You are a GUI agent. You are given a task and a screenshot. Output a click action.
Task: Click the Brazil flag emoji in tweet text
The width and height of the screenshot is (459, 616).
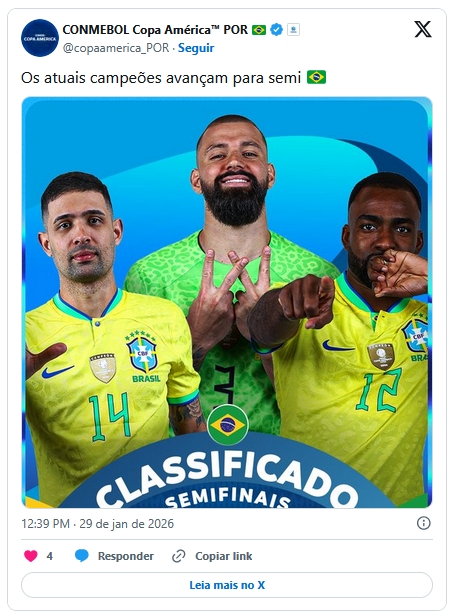tap(316, 77)
